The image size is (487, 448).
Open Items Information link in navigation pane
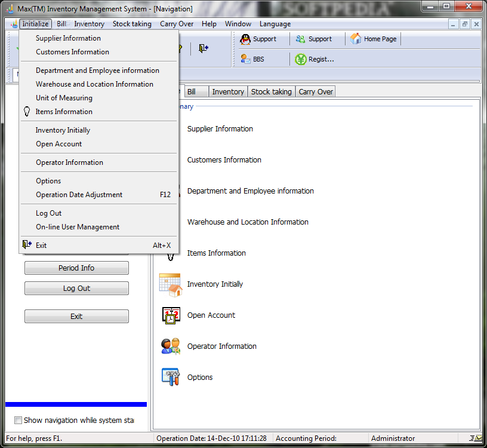(216, 253)
